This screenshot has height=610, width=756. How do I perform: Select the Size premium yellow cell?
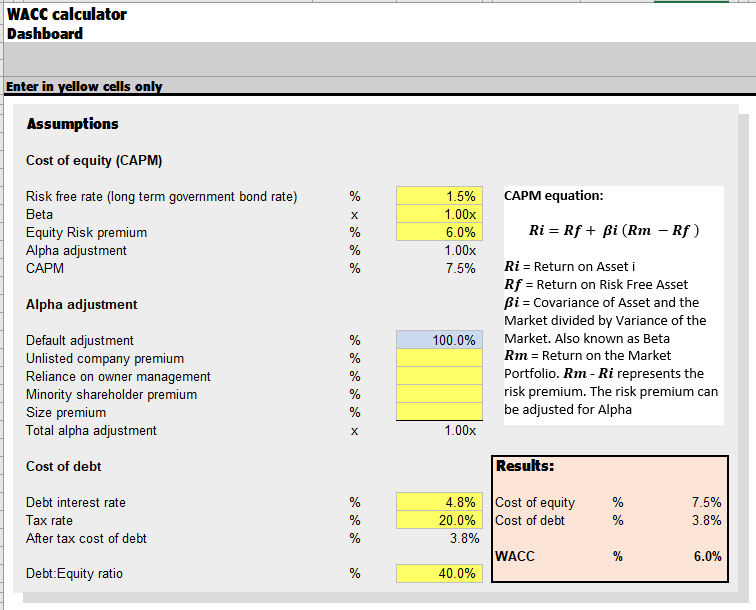tap(439, 412)
